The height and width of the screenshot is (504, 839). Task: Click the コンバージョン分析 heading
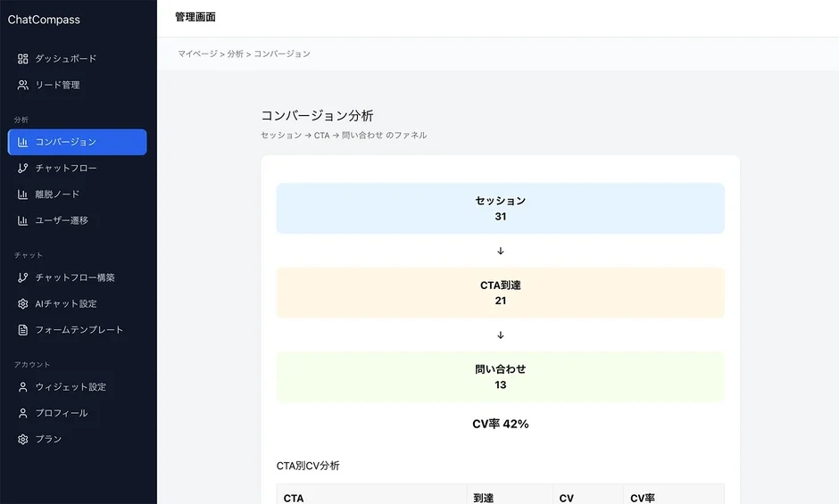point(317,116)
